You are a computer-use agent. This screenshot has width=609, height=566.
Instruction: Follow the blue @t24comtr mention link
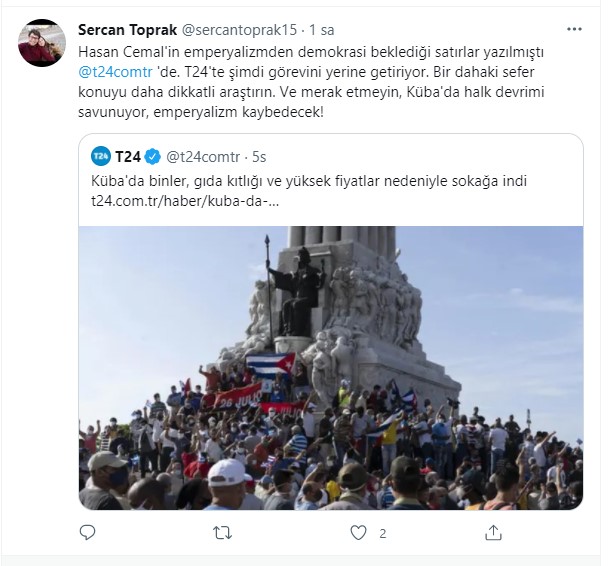click(x=115, y=72)
